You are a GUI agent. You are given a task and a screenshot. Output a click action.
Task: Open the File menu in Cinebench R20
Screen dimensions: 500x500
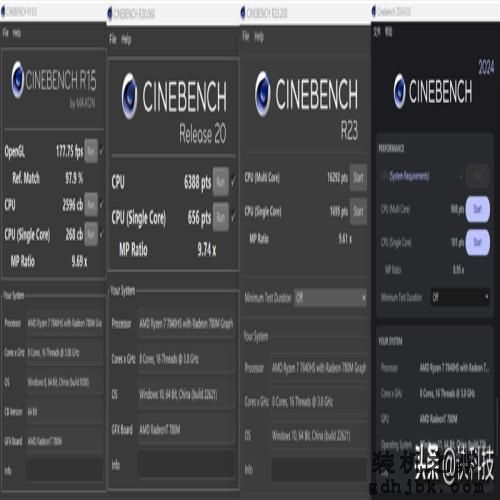[x=113, y=39]
